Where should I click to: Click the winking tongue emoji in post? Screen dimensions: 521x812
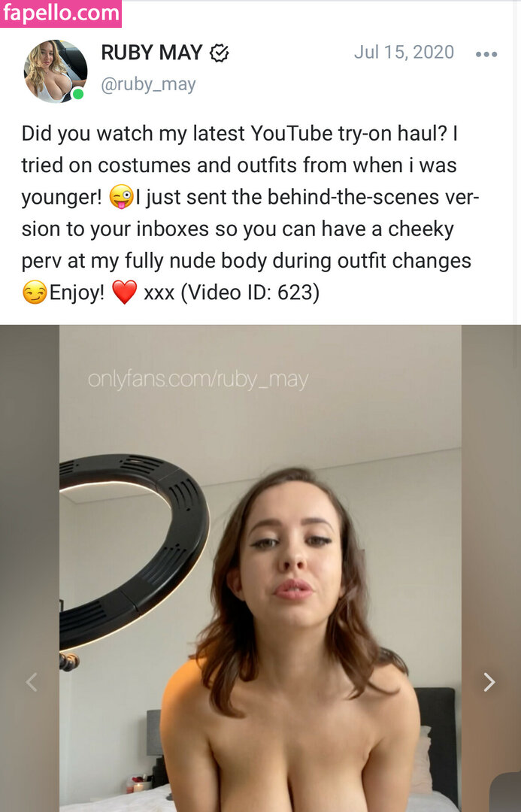pyautogui.click(x=121, y=197)
